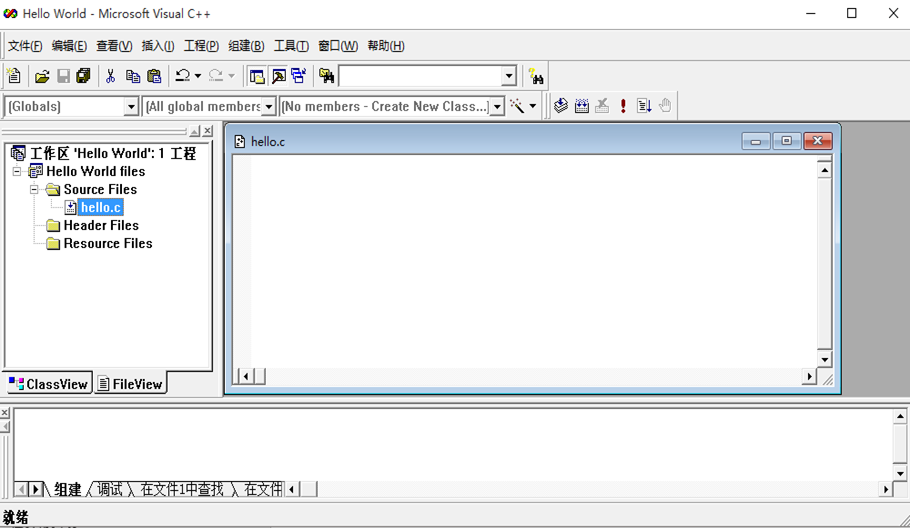The width and height of the screenshot is (910, 528).
Task: Click the output pane scroll up arrow
Action: [x=900, y=416]
